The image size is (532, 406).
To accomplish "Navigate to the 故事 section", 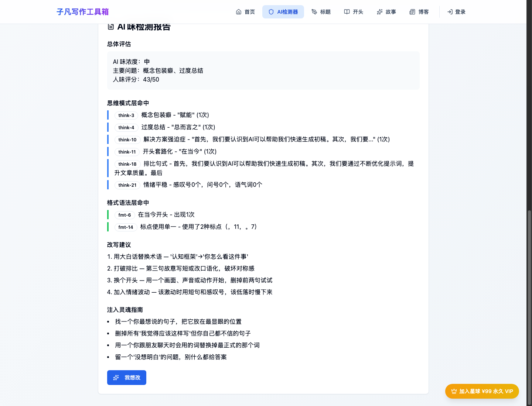I will [x=386, y=12].
